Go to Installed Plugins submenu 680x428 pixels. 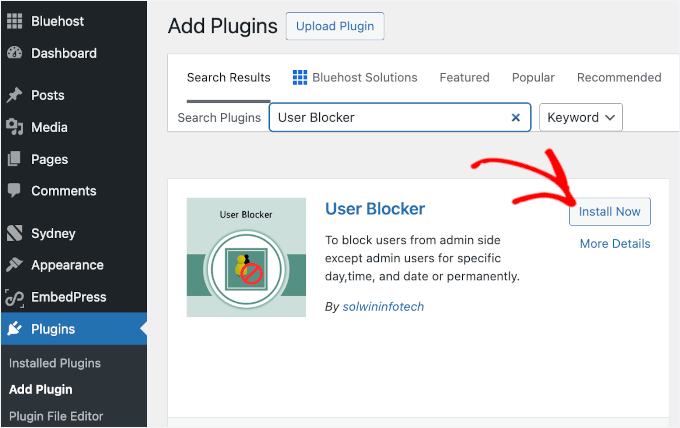click(55, 363)
